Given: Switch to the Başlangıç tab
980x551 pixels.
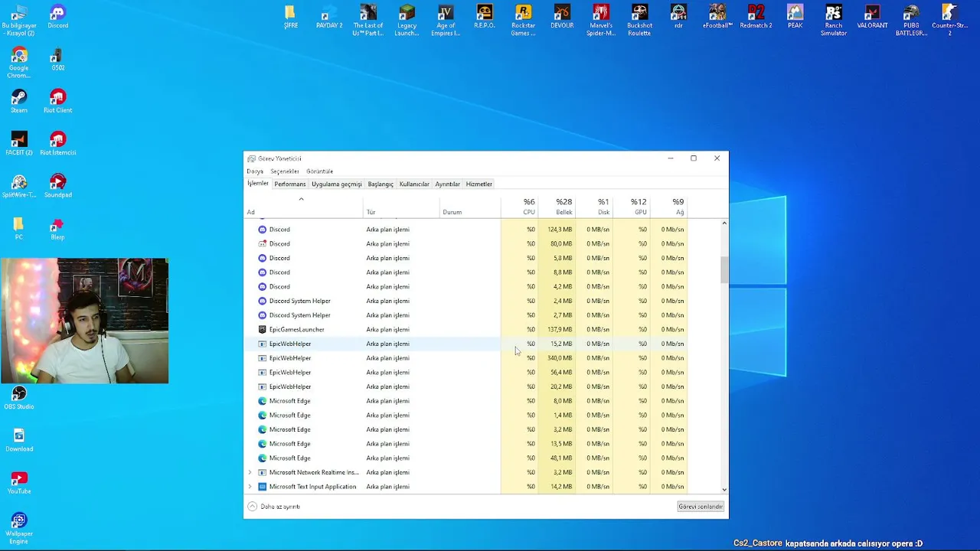Looking at the screenshot, I should coord(381,184).
